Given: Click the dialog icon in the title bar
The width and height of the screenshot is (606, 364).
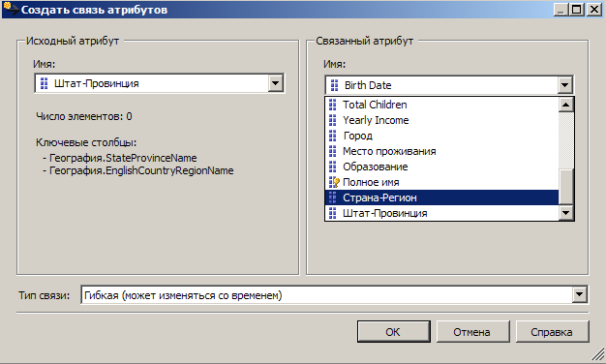Looking at the screenshot, I should click(11, 9).
